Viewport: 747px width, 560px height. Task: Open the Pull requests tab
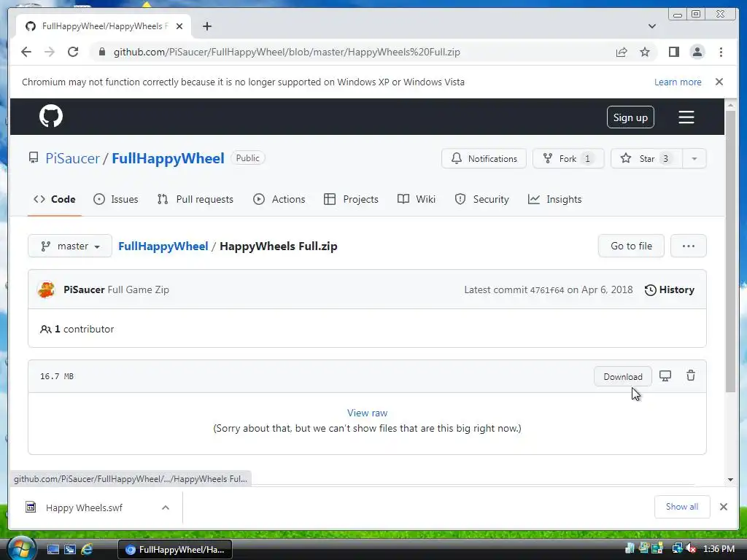click(x=196, y=199)
